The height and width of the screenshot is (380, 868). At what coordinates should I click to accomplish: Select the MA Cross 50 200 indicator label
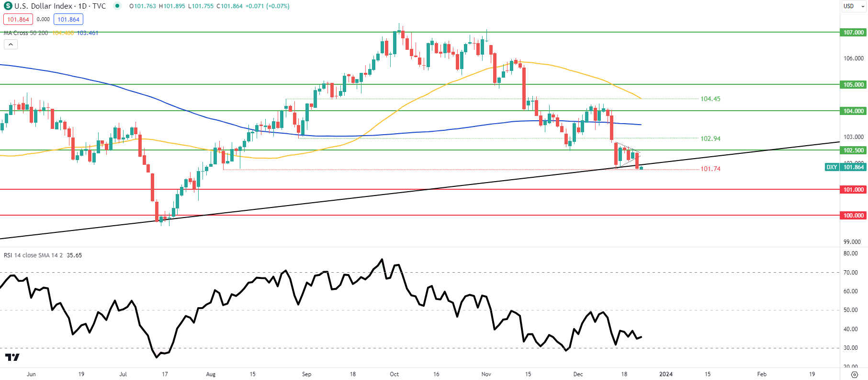(x=26, y=33)
